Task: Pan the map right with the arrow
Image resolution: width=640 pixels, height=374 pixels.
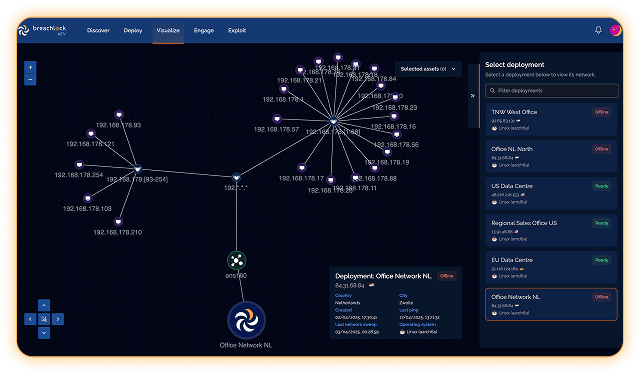Action: coord(58,319)
